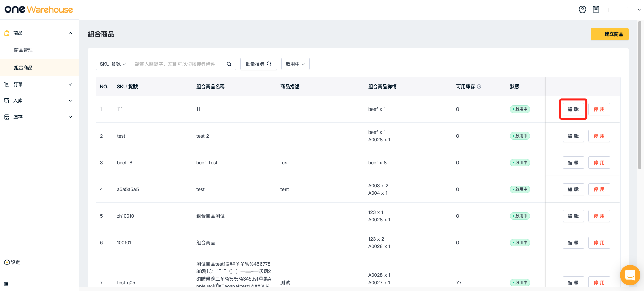
Task: Click the One Warehouse logo
Action: click(39, 9)
